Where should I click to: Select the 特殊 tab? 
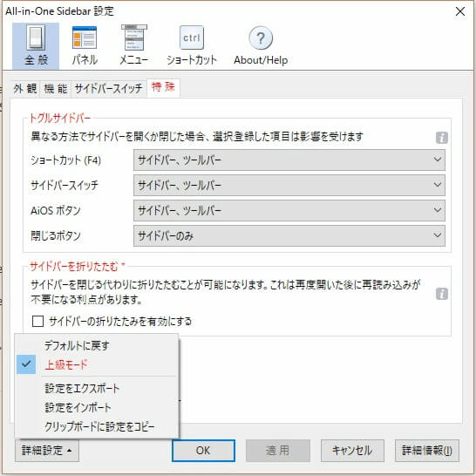[163, 87]
